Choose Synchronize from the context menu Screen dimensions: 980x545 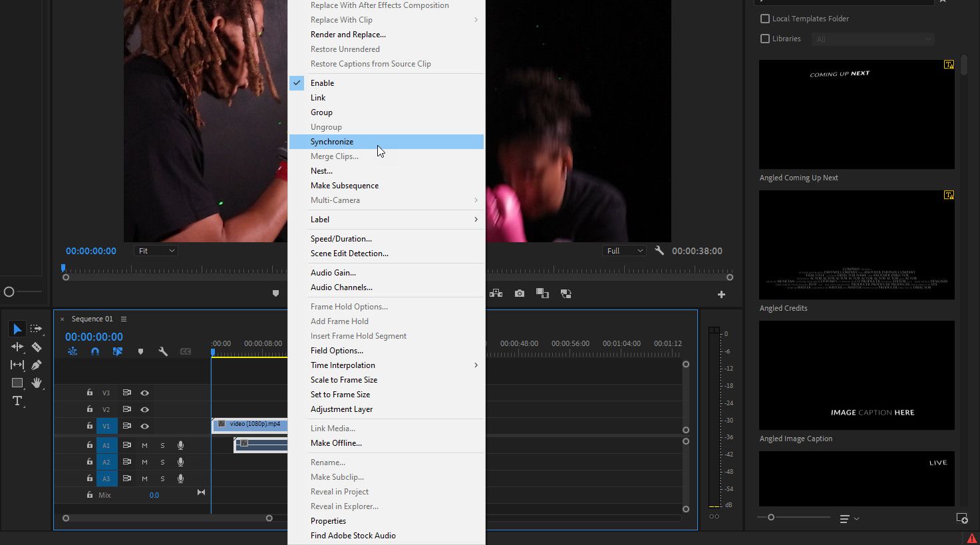[332, 141]
